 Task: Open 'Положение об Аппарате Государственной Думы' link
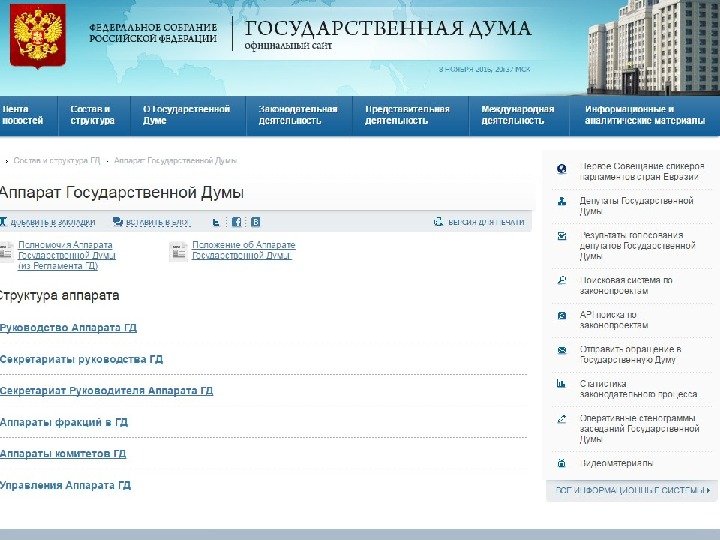(x=243, y=250)
